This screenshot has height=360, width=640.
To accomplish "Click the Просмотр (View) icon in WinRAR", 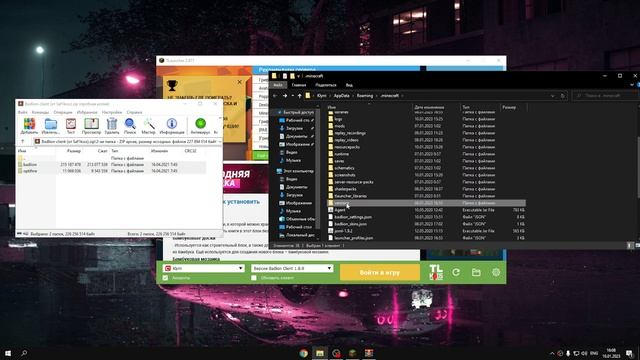I will click(91, 124).
